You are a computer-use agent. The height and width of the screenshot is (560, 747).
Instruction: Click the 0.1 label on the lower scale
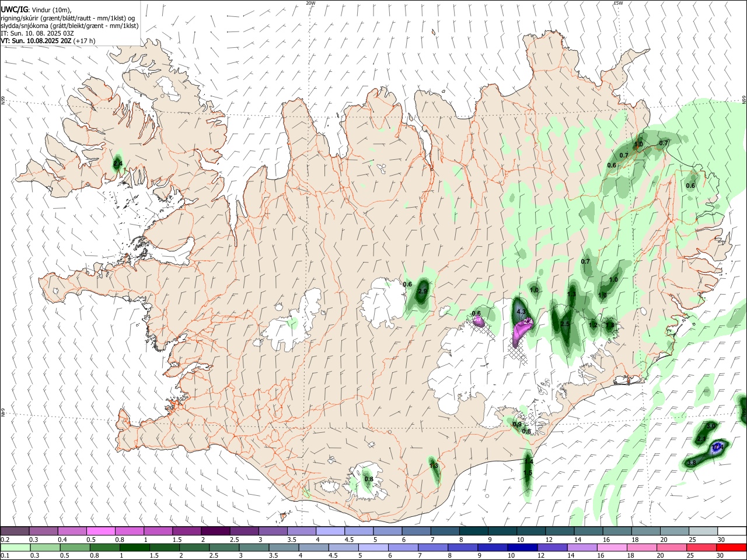(x=4, y=556)
